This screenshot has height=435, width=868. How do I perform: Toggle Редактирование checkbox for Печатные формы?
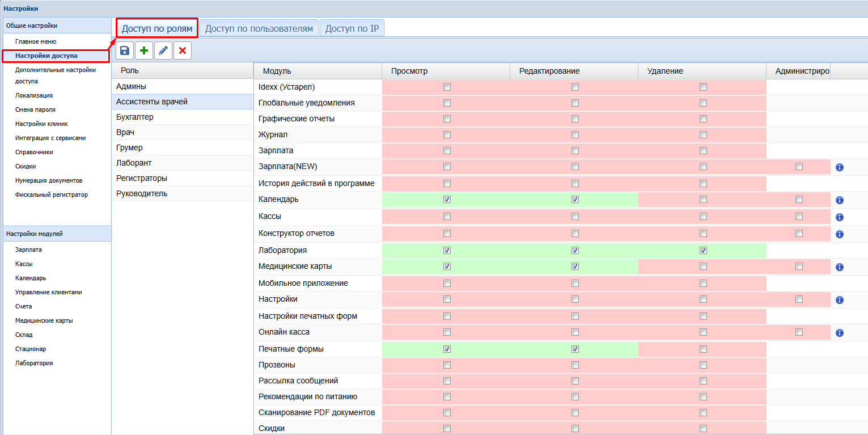coord(575,349)
